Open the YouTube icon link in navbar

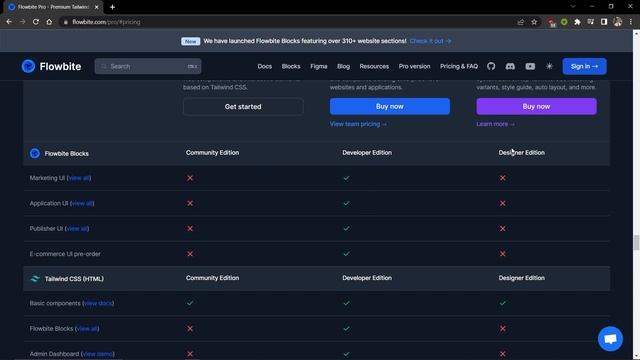pyautogui.click(x=530, y=66)
